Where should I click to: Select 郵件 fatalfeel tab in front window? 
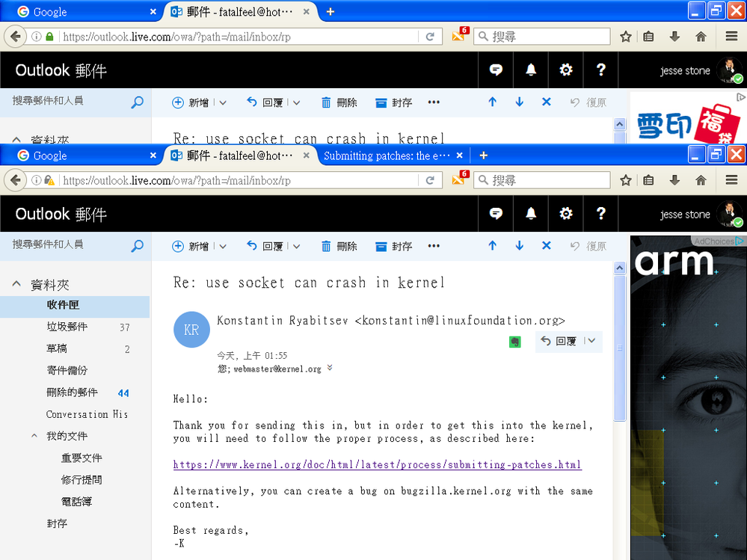pyautogui.click(x=239, y=156)
